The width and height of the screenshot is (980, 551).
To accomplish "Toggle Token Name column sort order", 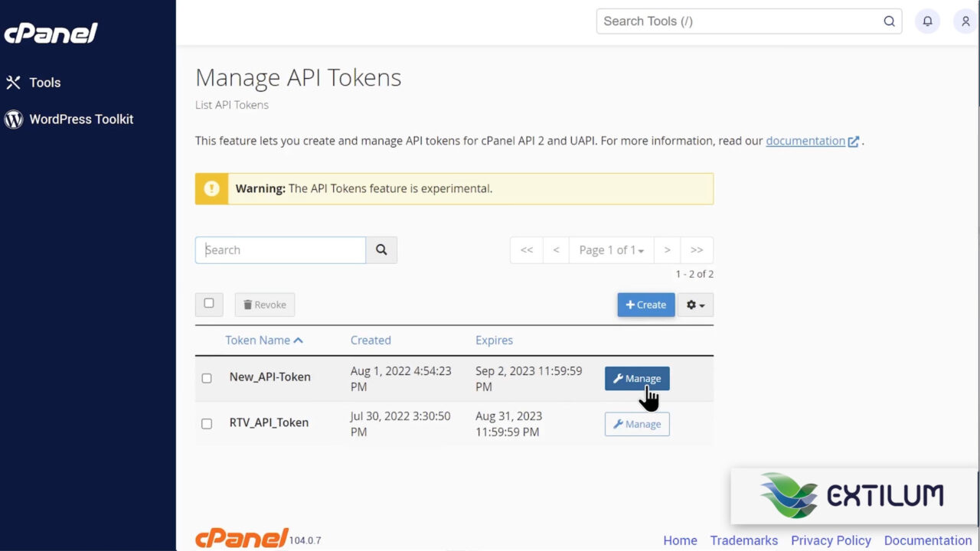I will [264, 340].
